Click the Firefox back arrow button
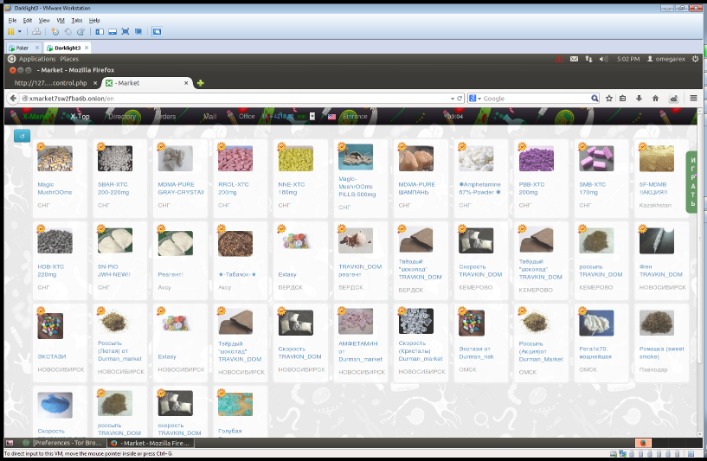The height and width of the screenshot is (461, 707). pyautogui.click(x=13, y=98)
